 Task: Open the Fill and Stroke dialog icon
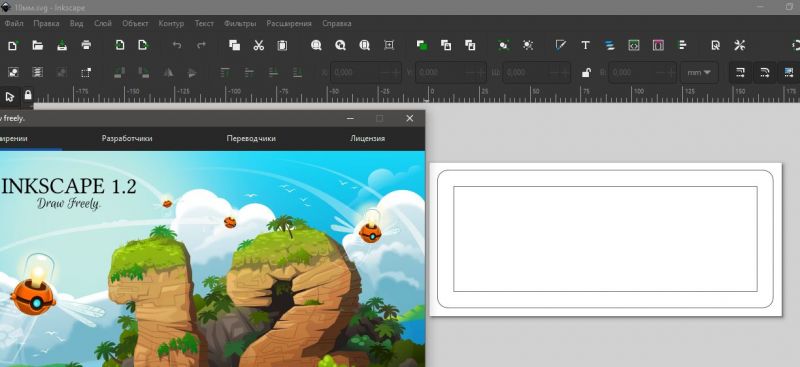(561, 45)
